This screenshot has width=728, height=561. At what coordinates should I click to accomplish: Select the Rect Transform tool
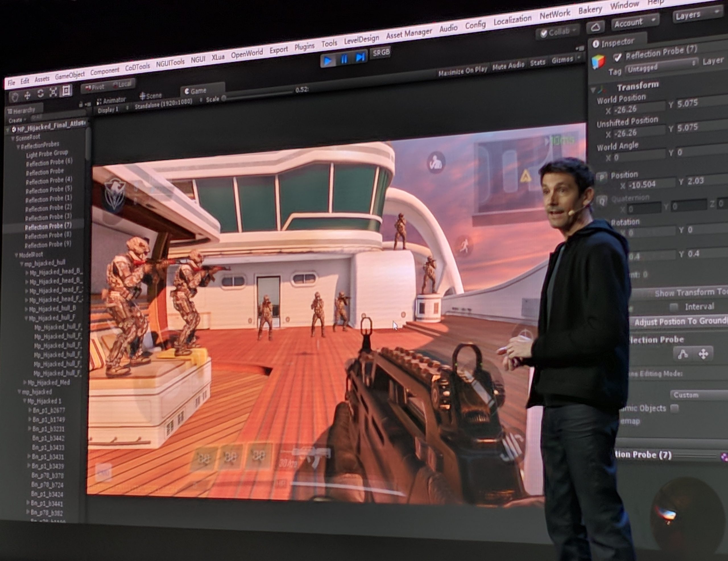[66, 91]
